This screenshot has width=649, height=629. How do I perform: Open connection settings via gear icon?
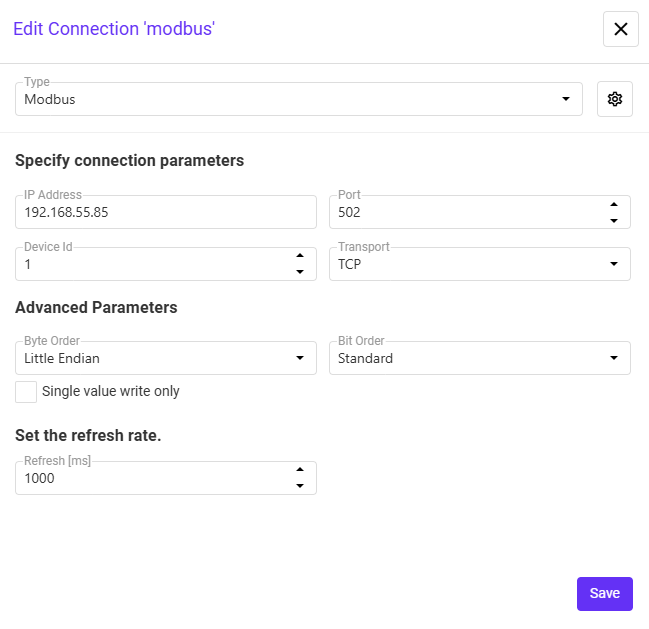(x=615, y=99)
